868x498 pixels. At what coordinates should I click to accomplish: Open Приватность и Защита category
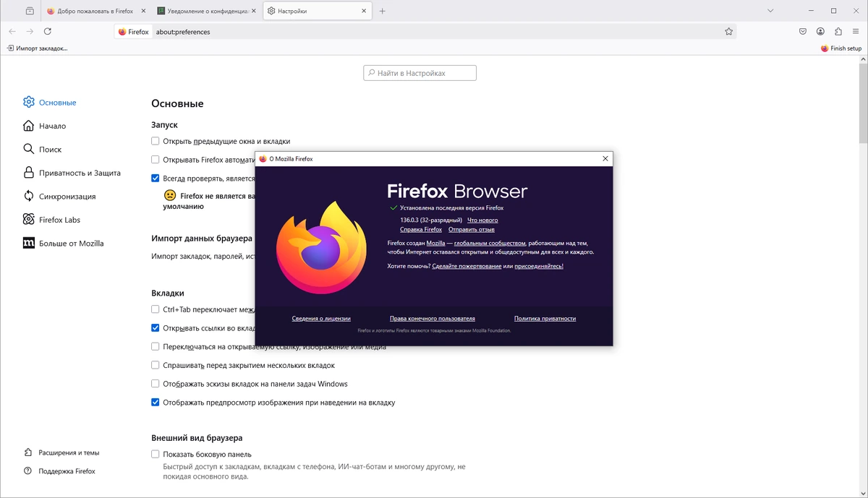click(72, 173)
